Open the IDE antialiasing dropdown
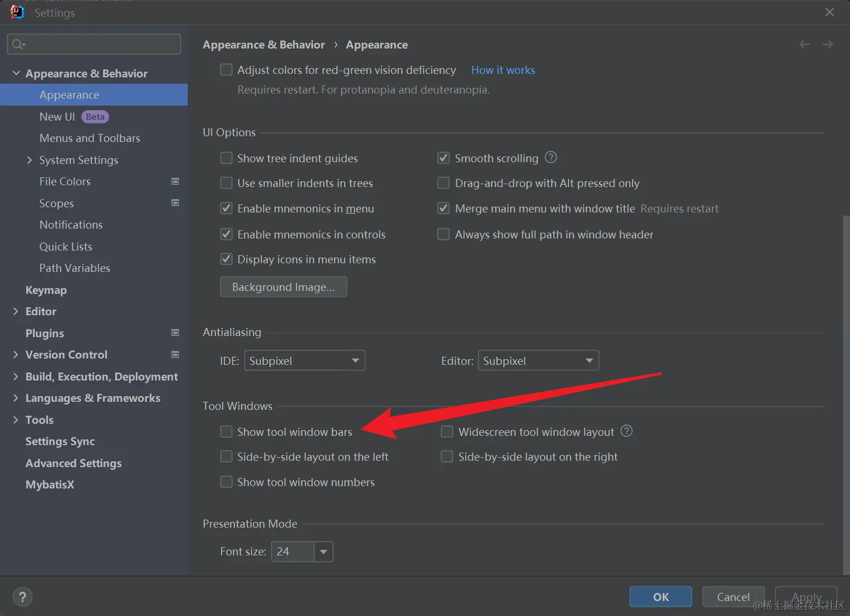Screen dimensions: 850x616 coord(304,361)
